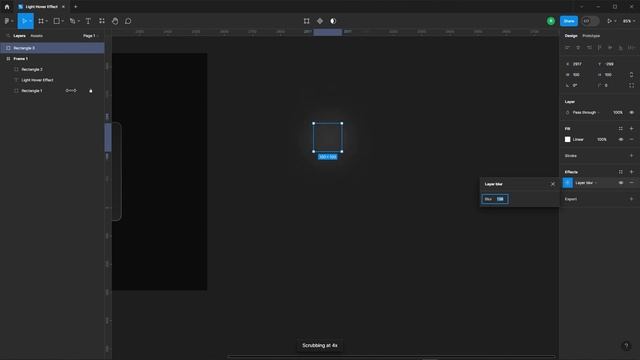This screenshot has height=360, width=640.
Task: Select the Frame tool
Action: [41, 21]
